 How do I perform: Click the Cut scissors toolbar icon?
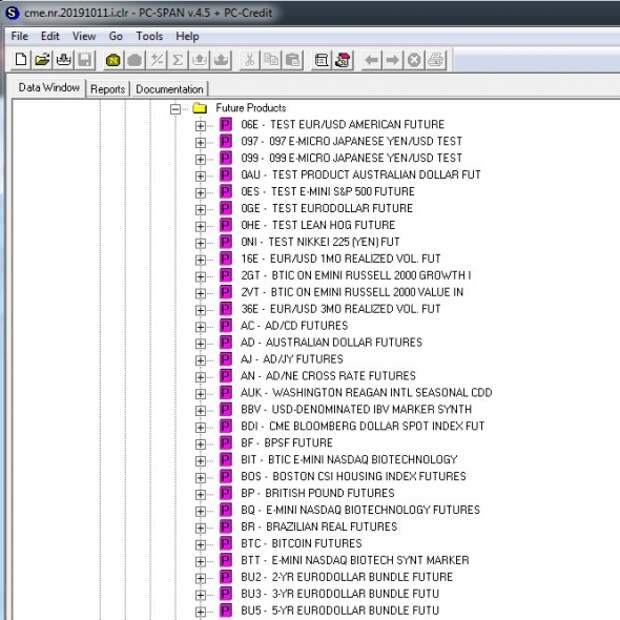(250, 60)
